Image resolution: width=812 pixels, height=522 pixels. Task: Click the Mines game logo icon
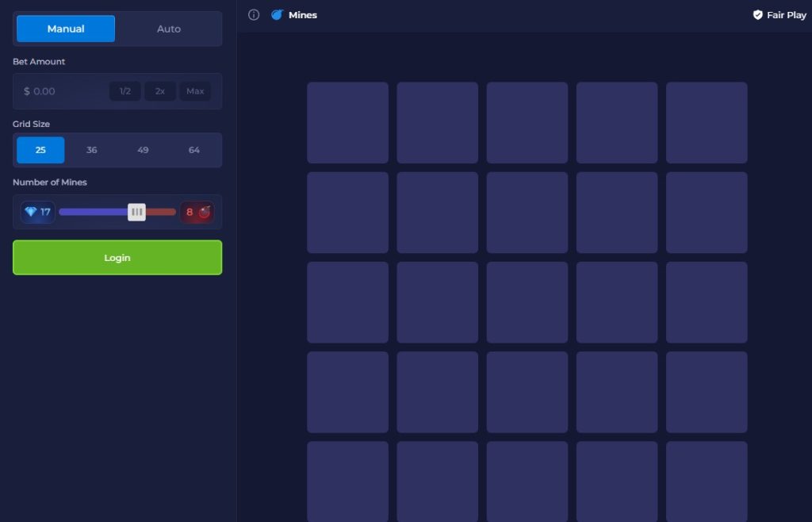tap(277, 15)
